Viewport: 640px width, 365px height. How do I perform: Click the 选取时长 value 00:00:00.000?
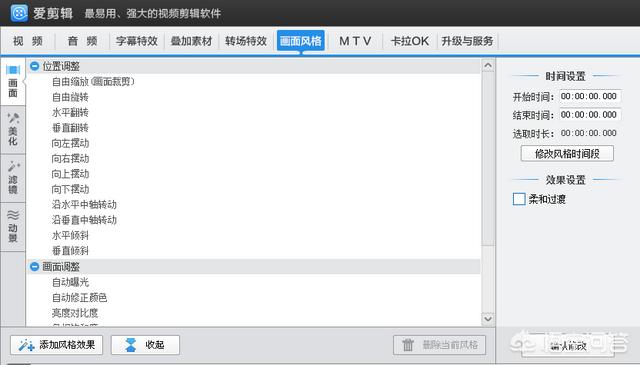click(x=589, y=133)
